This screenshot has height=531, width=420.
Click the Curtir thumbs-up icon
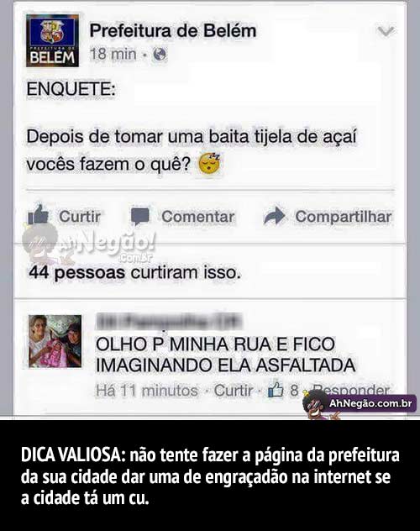point(38,215)
